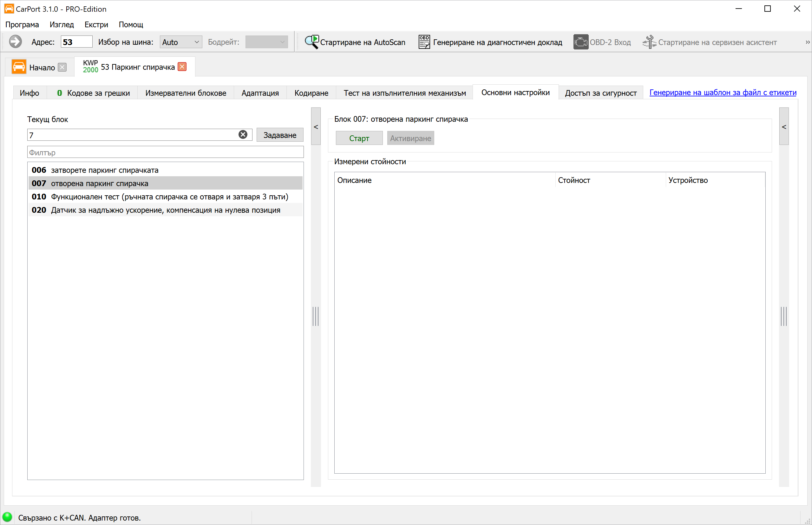Viewport: 812px width, 525px height.
Task: Minimize the CarPort window
Action: tap(738, 9)
